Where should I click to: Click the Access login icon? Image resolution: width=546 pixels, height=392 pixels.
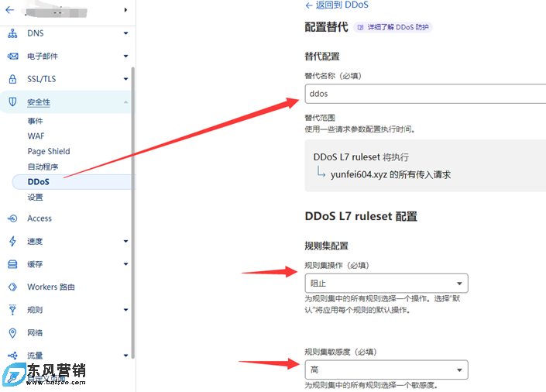tap(12, 218)
